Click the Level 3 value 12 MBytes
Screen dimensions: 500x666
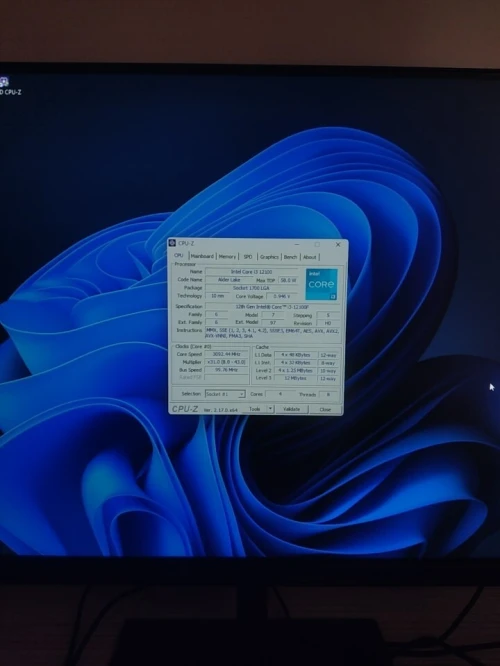click(295, 378)
